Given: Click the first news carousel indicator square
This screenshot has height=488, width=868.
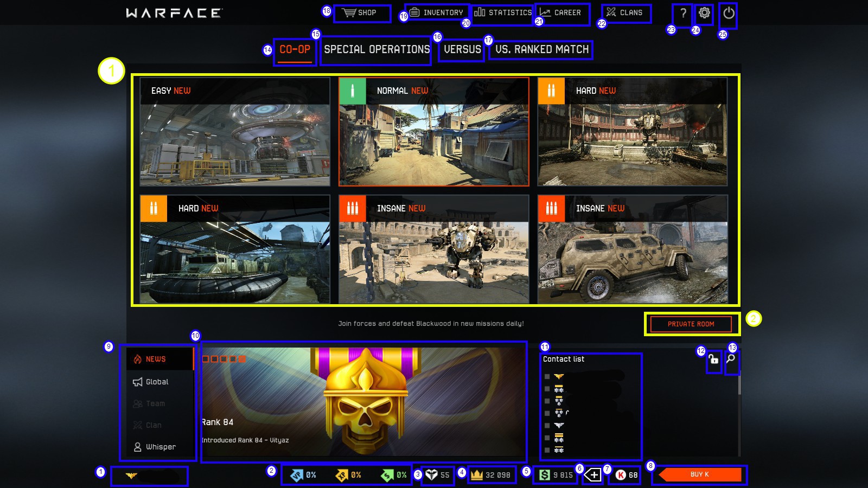Looking at the screenshot, I should point(206,359).
